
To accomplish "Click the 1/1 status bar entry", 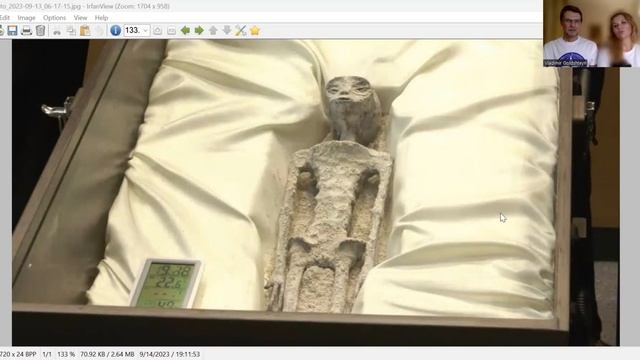I will [x=47, y=354].
